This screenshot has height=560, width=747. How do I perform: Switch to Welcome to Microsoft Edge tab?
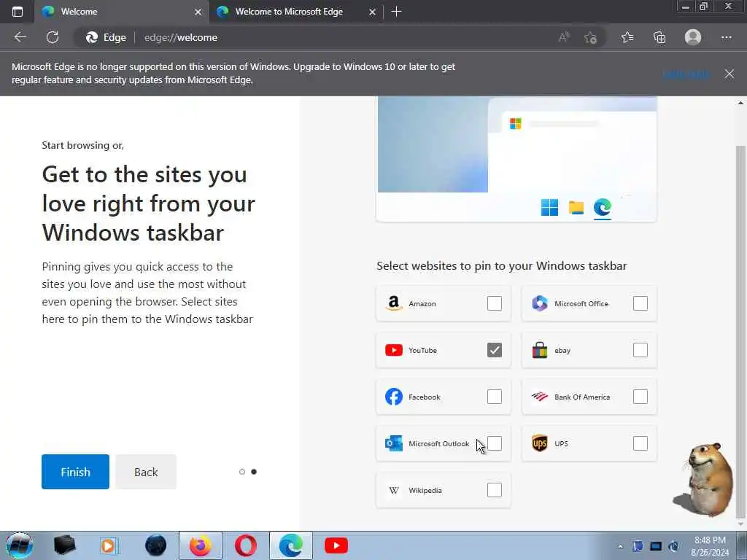296,12
